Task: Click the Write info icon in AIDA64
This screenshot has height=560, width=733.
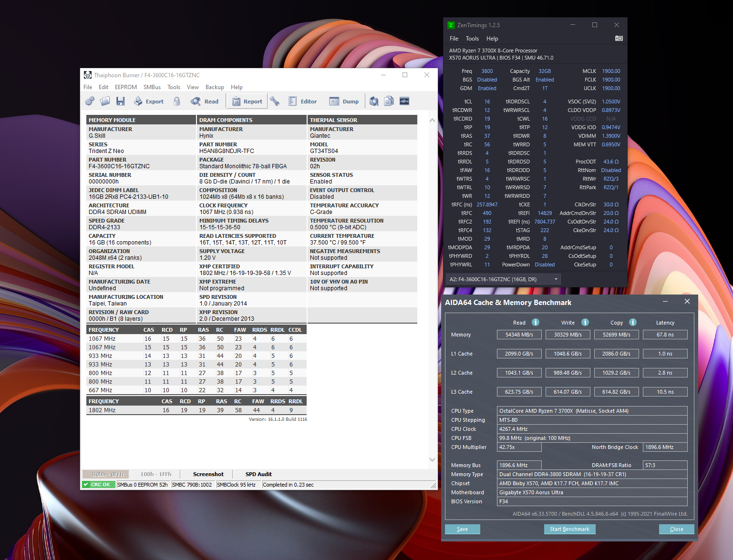Action: click(x=585, y=322)
